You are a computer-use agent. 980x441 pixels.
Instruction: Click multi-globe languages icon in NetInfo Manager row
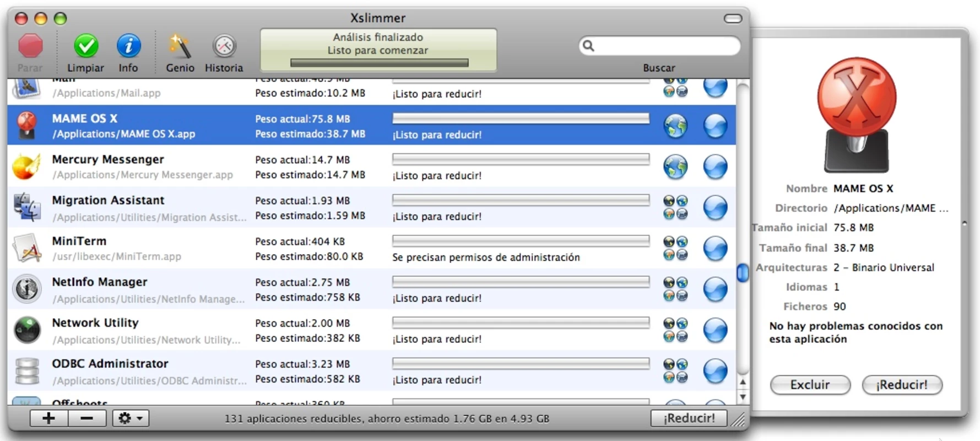pyautogui.click(x=675, y=289)
